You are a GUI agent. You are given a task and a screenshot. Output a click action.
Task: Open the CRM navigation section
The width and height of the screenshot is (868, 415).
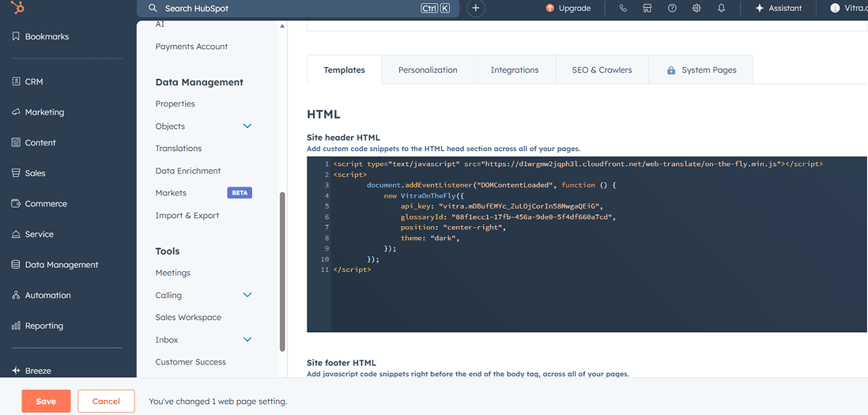27,81
